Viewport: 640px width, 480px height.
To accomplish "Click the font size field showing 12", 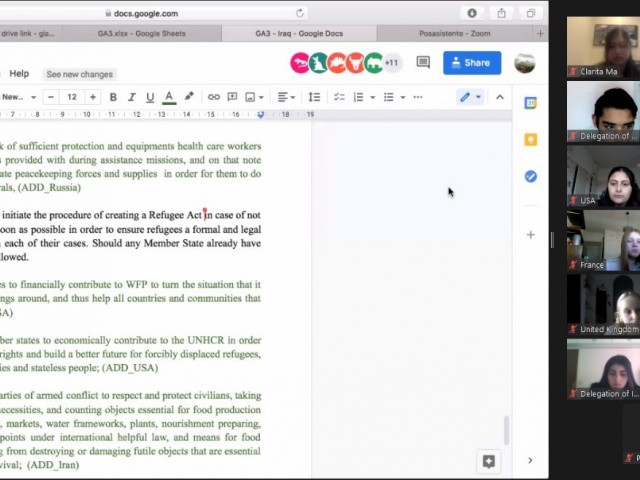I will tap(72, 97).
